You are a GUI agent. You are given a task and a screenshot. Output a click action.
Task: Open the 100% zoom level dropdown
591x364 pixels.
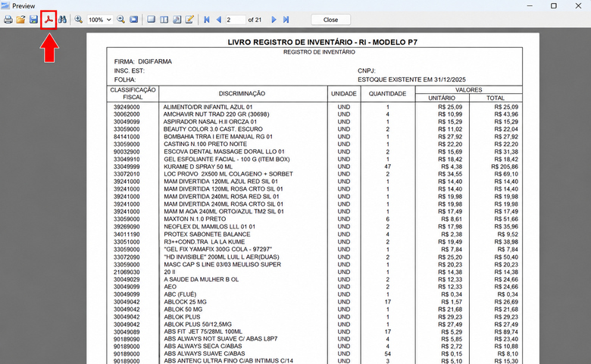point(100,20)
